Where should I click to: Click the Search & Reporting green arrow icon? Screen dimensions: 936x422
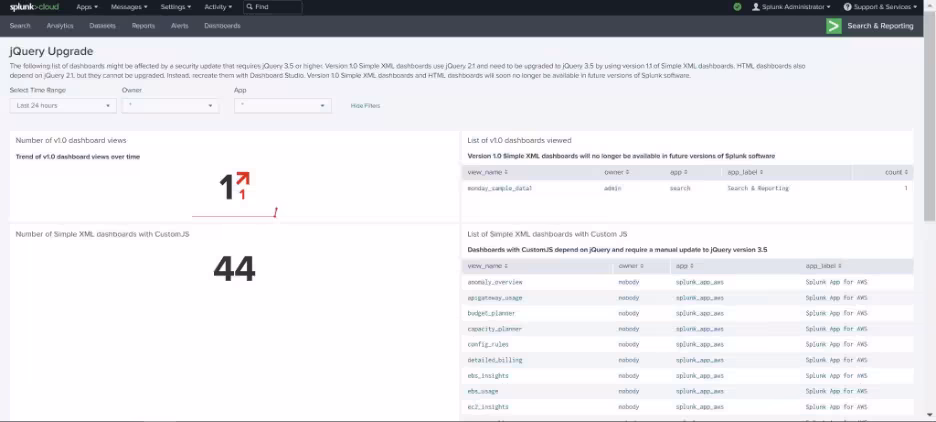[x=833, y=26]
